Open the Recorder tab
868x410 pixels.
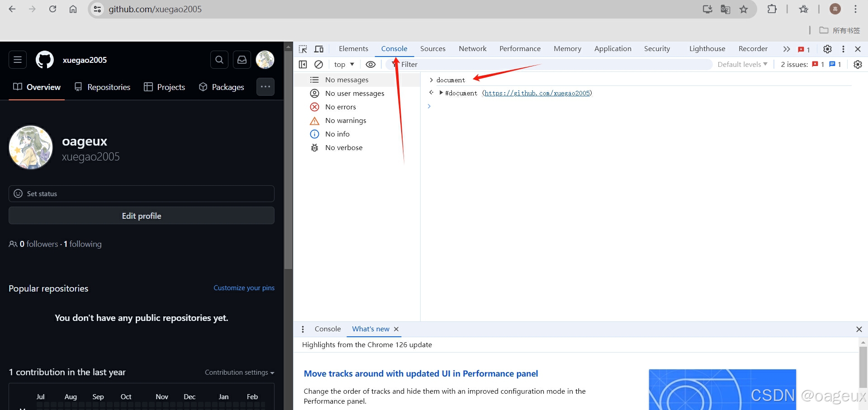coord(753,49)
